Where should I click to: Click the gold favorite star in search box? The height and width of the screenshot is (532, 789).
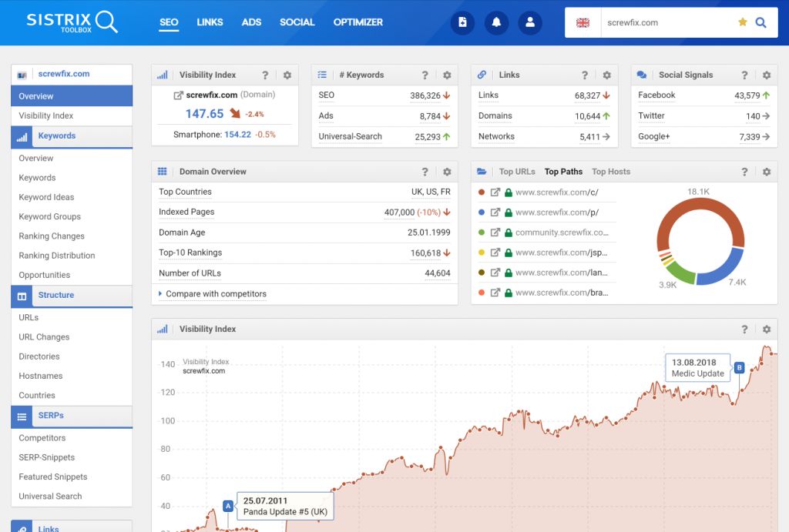click(743, 23)
